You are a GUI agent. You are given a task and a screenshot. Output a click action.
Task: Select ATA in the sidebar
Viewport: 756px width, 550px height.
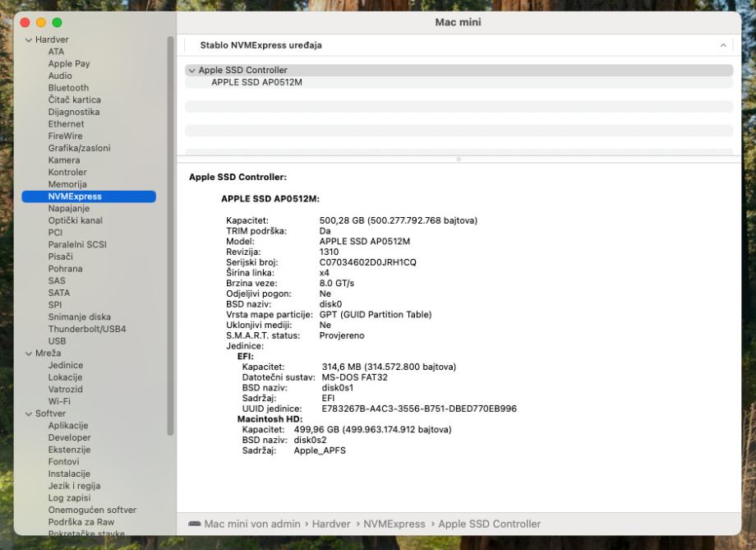coord(56,52)
